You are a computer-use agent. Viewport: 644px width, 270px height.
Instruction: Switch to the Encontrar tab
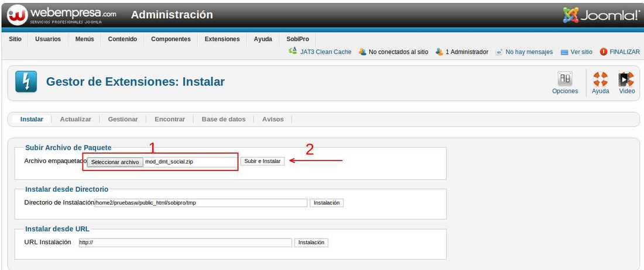[x=170, y=119]
